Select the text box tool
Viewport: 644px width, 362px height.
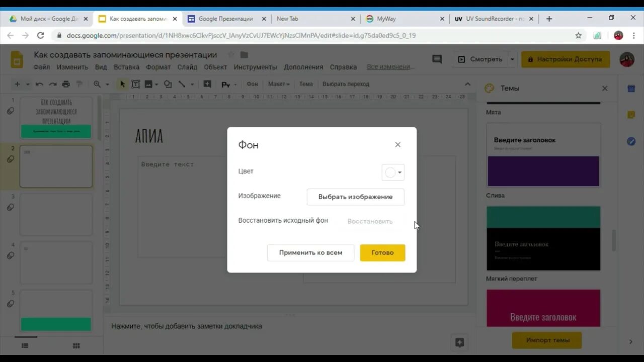tap(135, 84)
